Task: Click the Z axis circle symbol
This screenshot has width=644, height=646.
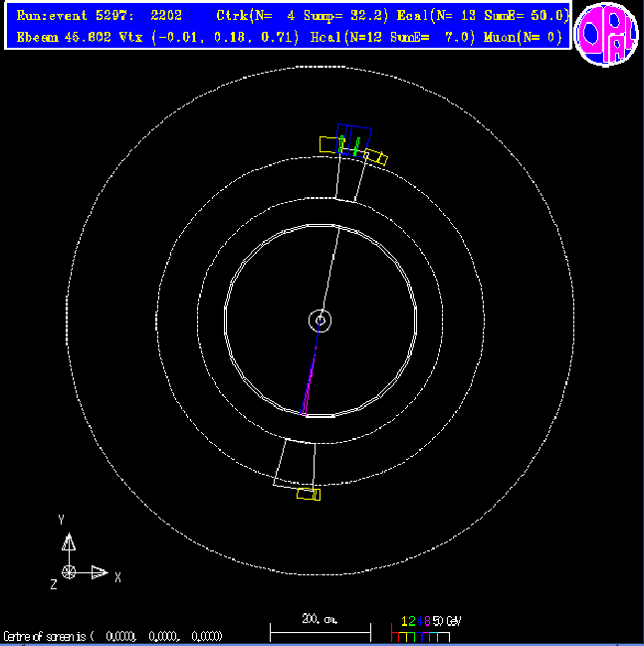Action: (69, 571)
